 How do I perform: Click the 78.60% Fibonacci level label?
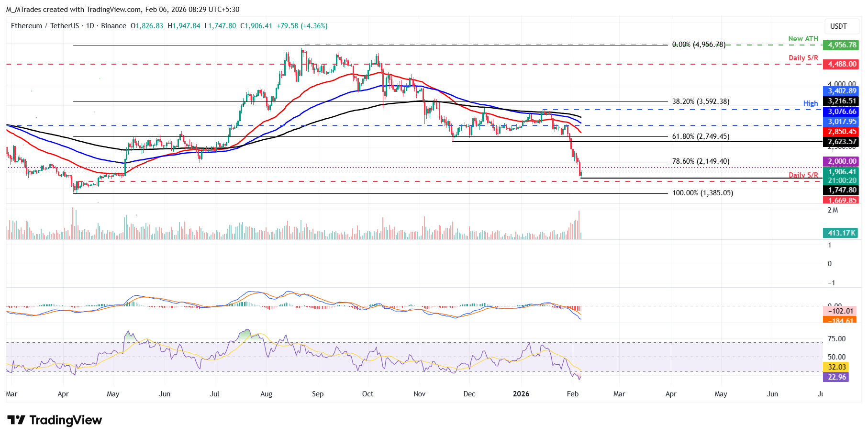(701, 161)
